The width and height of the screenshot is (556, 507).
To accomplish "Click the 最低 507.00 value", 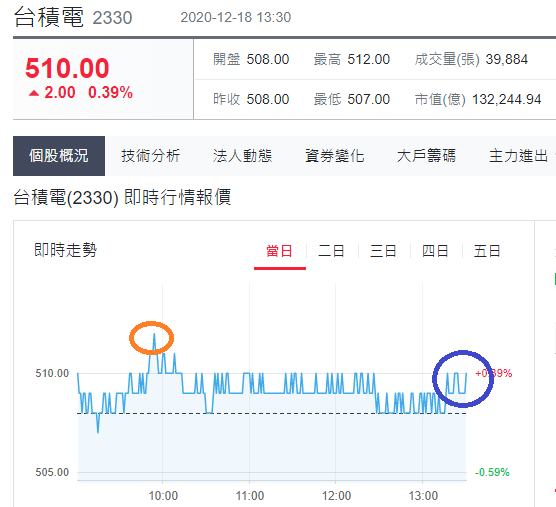I will coord(368,99).
